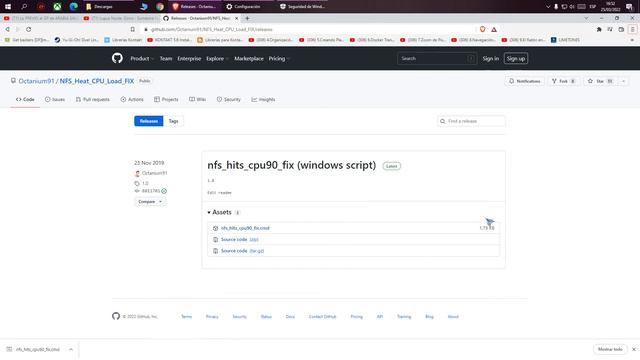Click the file icon beside Source code tar.gz
This screenshot has height=360, width=640.
(x=216, y=251)
